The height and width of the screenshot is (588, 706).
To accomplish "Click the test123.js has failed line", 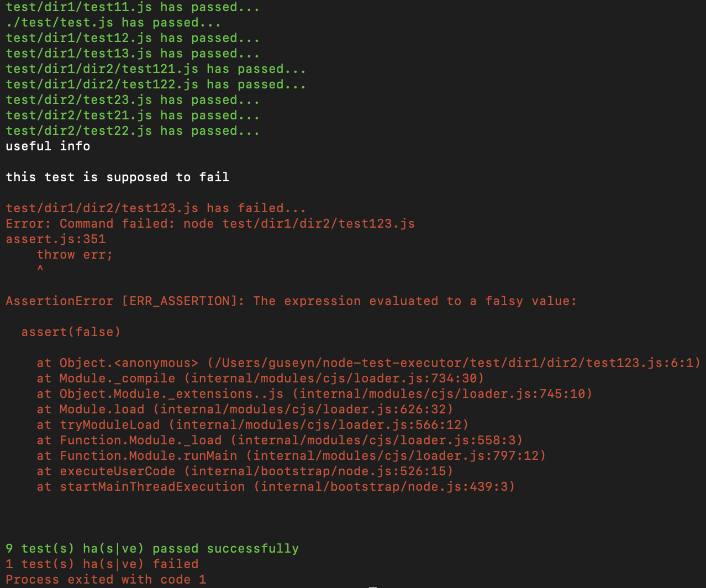I will point(156,208).
